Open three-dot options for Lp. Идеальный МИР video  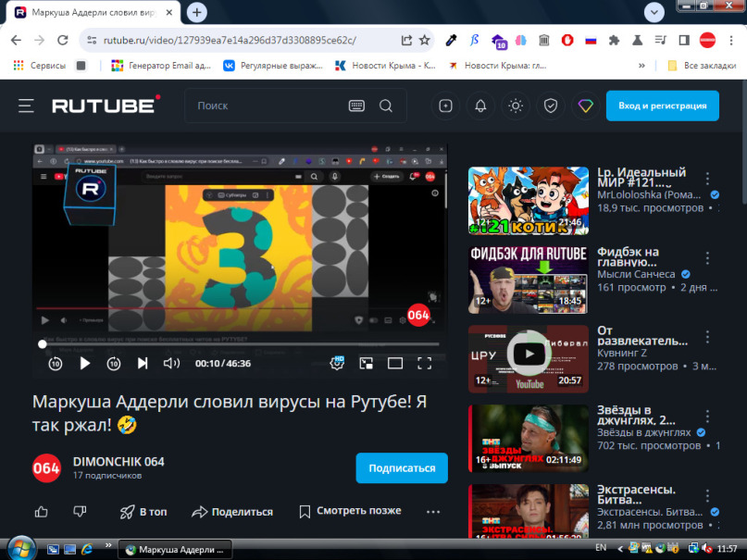point(708,179)
